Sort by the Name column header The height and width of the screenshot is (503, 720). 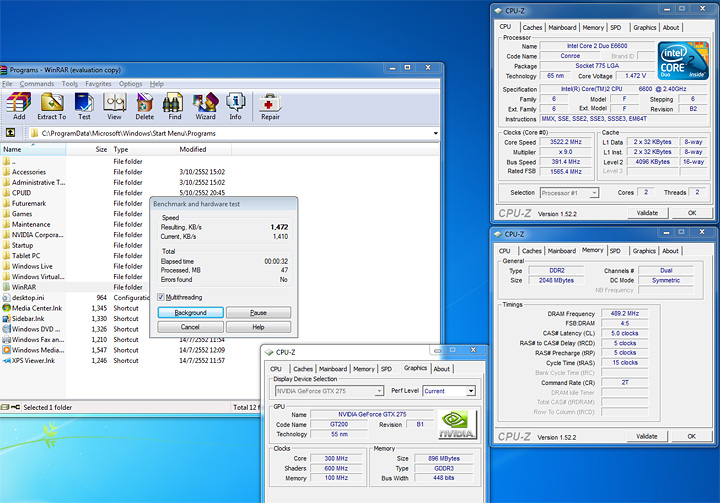click(33, 149)
